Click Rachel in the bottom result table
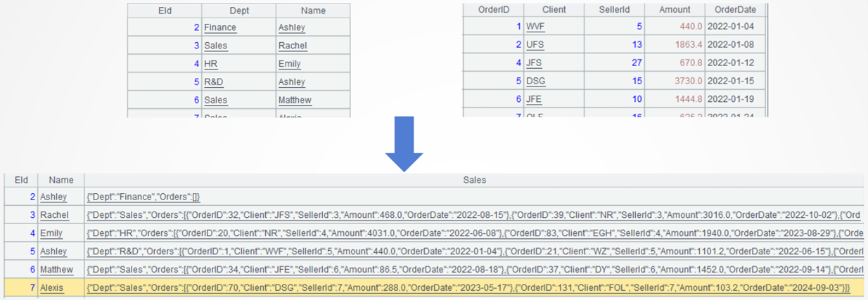868x300 pixels. (54, 215)
